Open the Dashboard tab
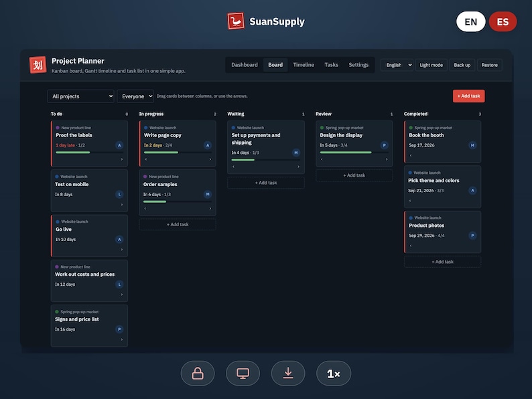Viewport: 532px width, 399px height. point(245,65)
